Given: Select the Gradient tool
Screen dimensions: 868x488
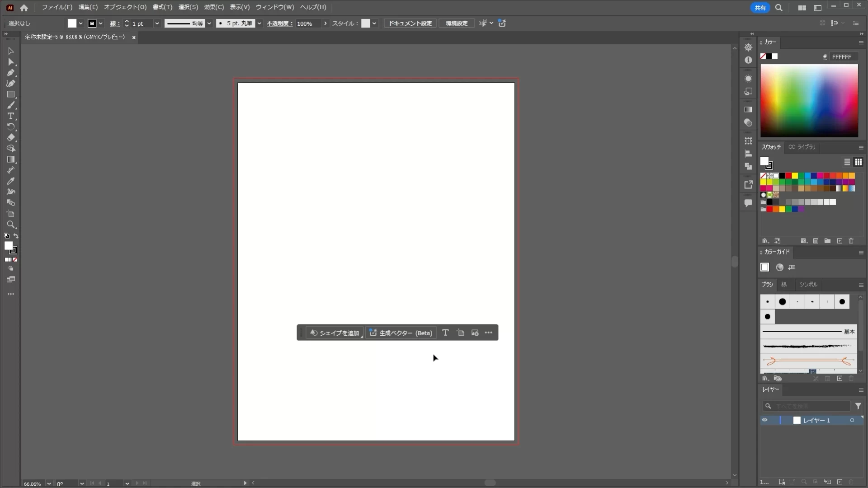Looking at the screenshot, I should tap(11, 160).
